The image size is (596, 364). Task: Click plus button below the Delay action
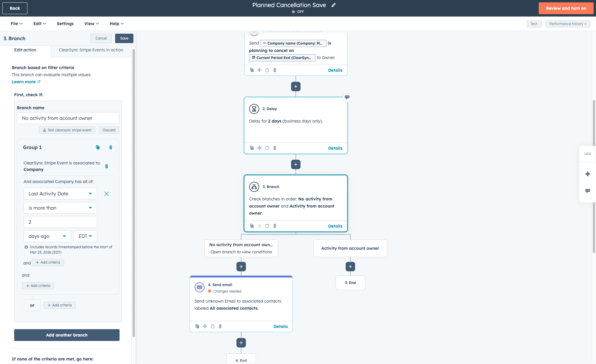coord(296,164)
